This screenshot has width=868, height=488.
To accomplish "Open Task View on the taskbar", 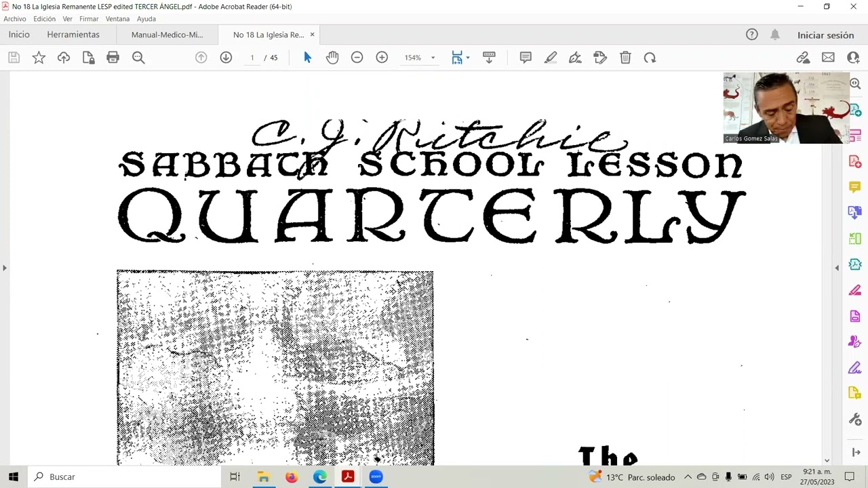I will click(235, 476).
